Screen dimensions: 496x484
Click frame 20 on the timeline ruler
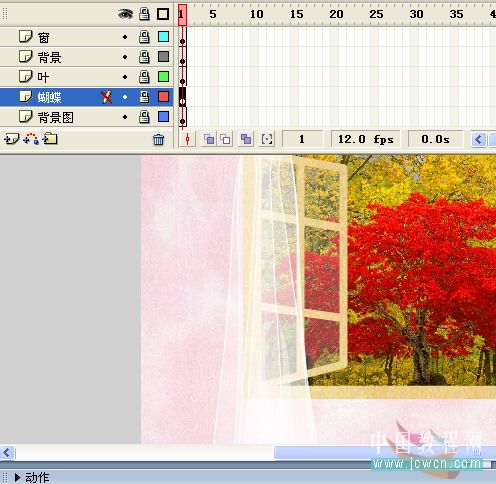click(336, 14)
